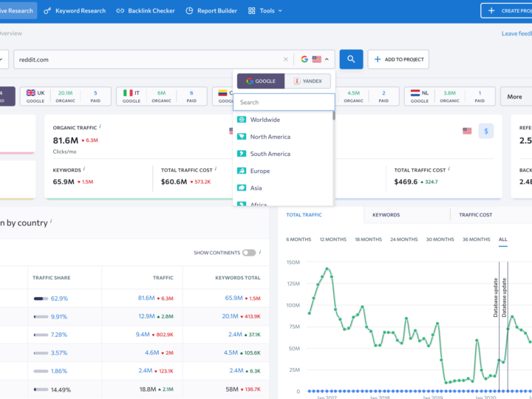The height and width of the screenshot is (399, 532).
Task: Sort by Traffic Share column header
Action: click(x=51, y=278)
